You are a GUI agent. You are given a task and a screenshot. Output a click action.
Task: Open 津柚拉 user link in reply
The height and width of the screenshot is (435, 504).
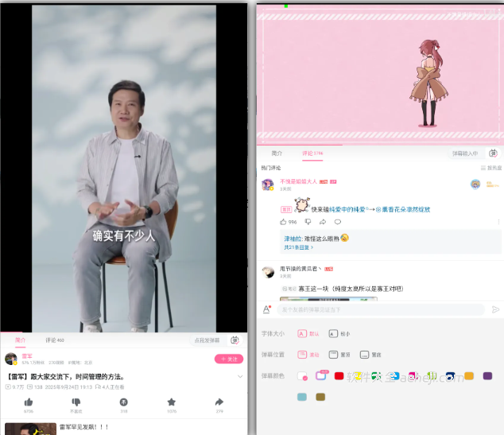293,239
